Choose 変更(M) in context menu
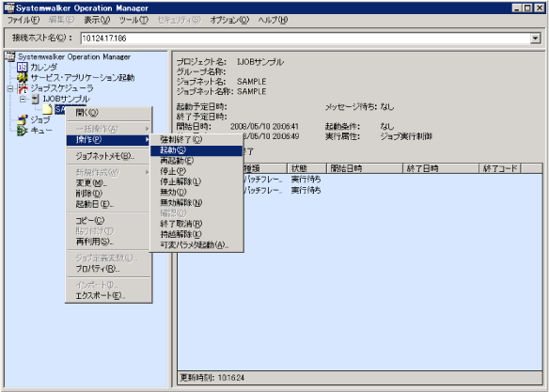Image resolution: width=549 pixels, height=392 pixels. pyautogui.click(x=109, y=183)
